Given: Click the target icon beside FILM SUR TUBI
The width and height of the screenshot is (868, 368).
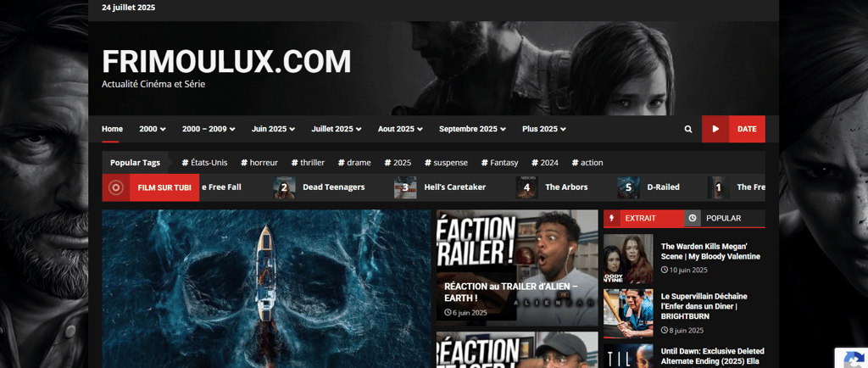Looking at the screenshot, I should 115,187.
